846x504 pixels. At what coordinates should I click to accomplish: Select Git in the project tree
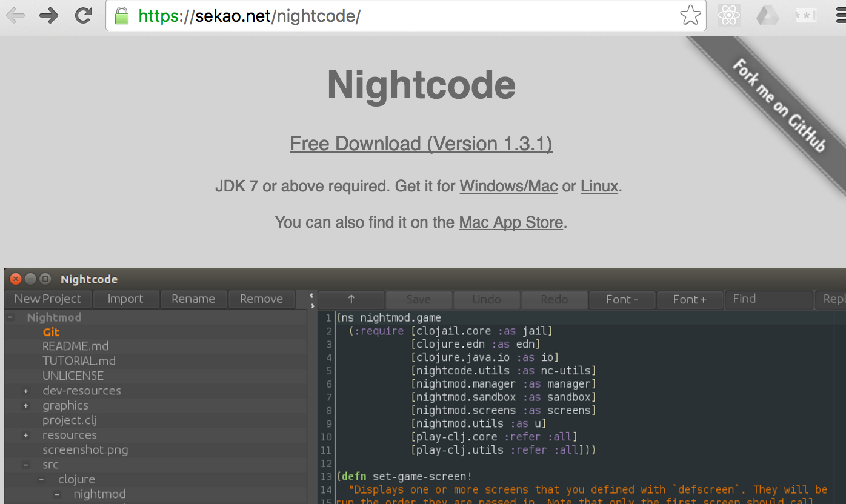click(x=51, y=332)
